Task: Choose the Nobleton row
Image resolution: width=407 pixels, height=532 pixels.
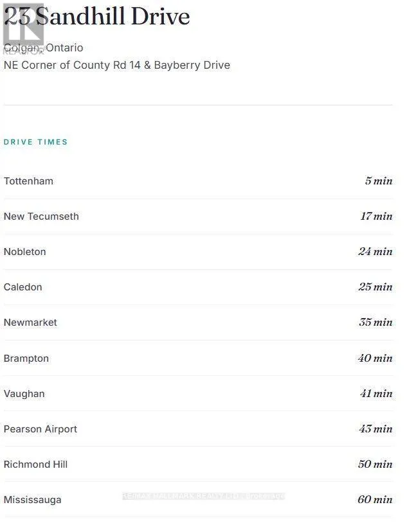Action: [198, 252]
